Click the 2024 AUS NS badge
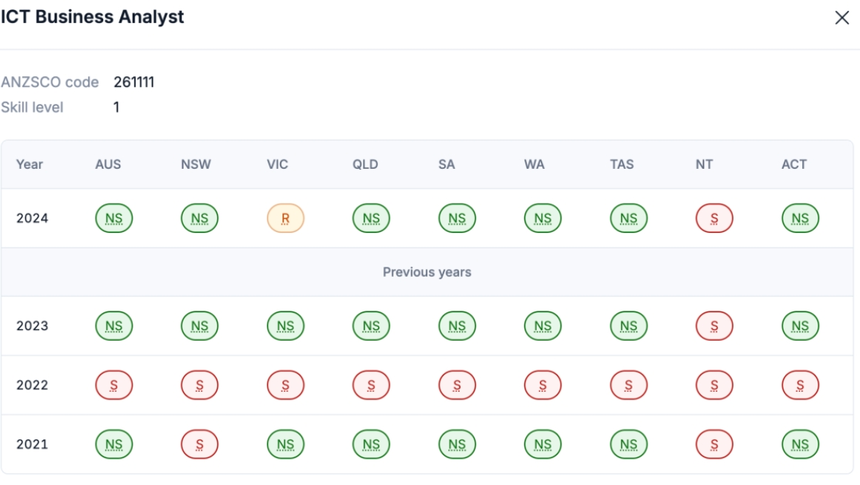Screen dimensions: 860x485 [x=114, y=218]
